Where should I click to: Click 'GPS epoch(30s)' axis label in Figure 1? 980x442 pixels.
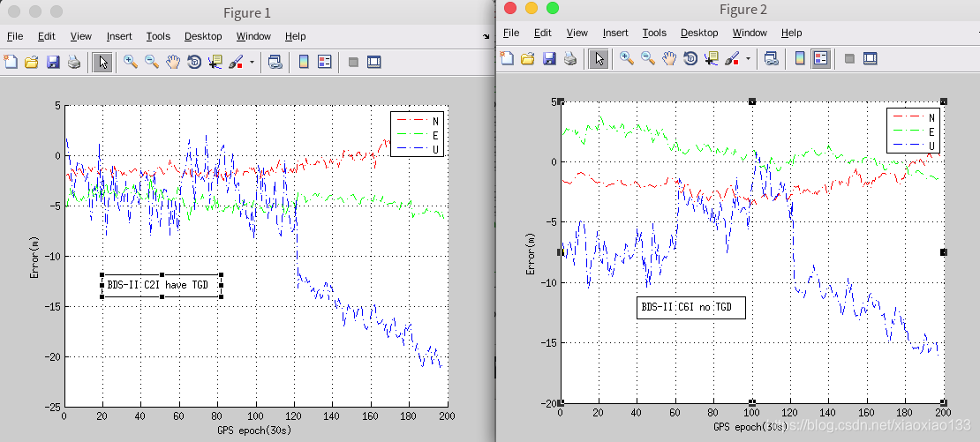click(254, 431)
